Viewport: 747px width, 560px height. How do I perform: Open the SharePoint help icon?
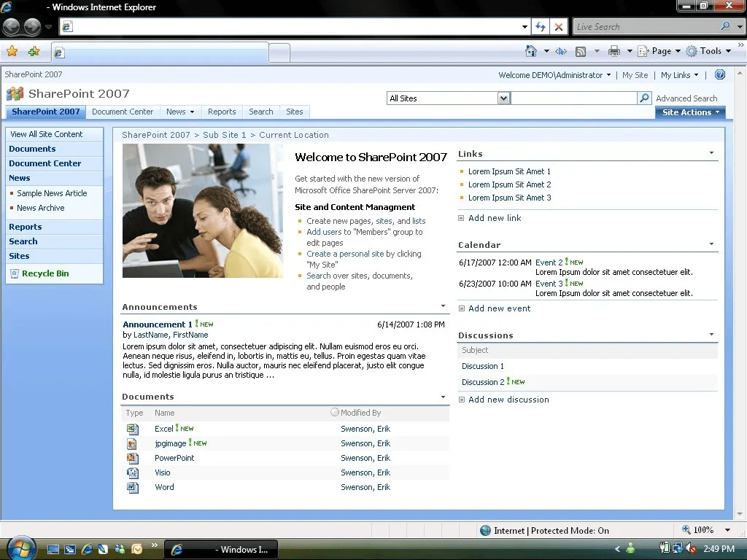click(720, 74)
